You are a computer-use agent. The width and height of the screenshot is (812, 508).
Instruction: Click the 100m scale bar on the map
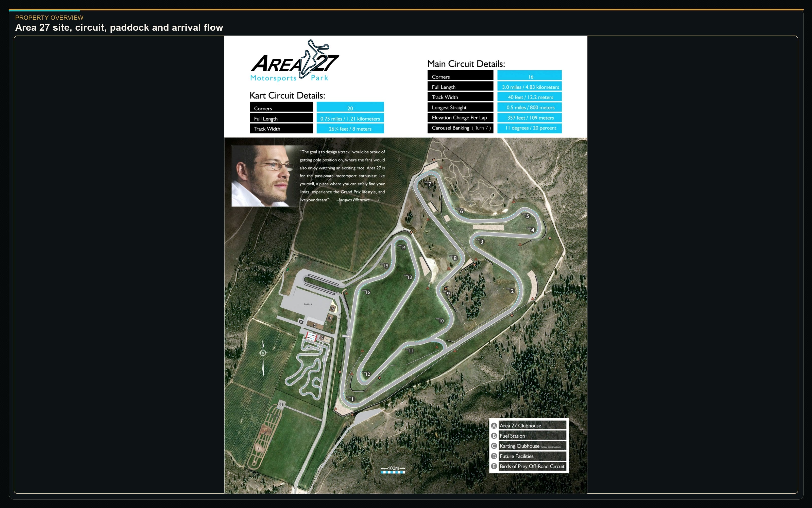tap(393, 470)
